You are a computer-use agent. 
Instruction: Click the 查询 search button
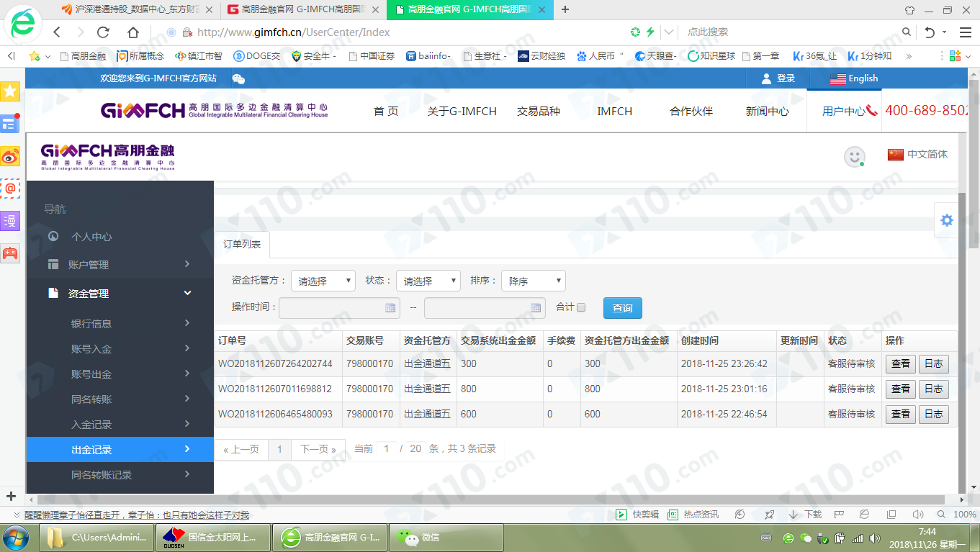pyautogui.click(x=623, y=308)
